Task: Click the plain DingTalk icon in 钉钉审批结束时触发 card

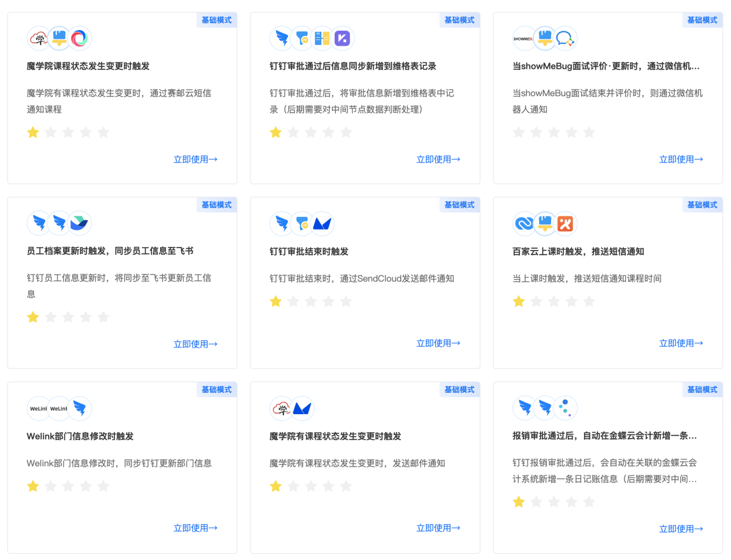Action: point(282,223)
